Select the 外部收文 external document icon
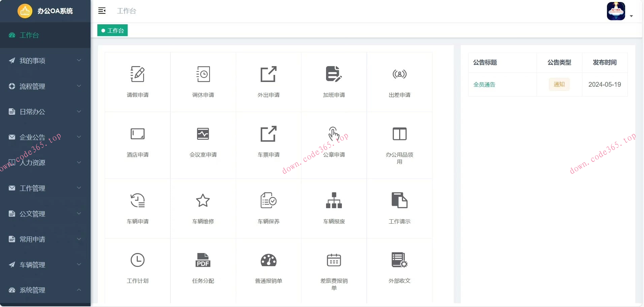 point(399,268)
